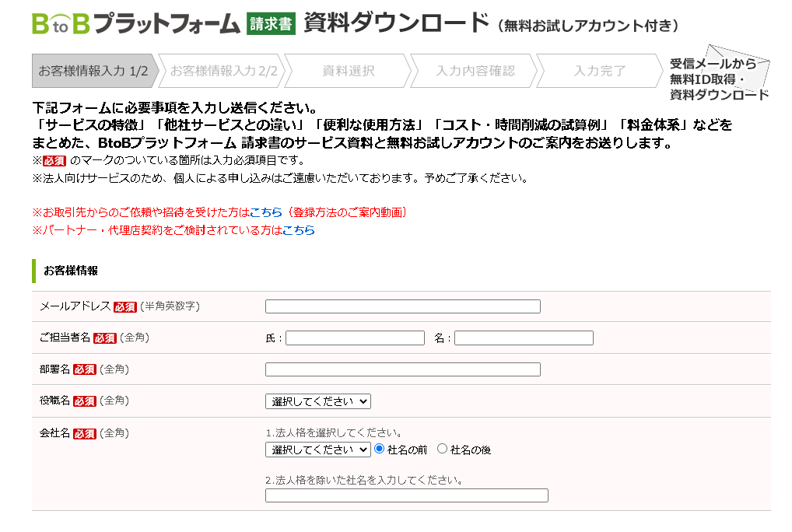This screenshot has width=792, height=532.
Task: Click the 資料ダウンロード page title
Action: point(397,23)
